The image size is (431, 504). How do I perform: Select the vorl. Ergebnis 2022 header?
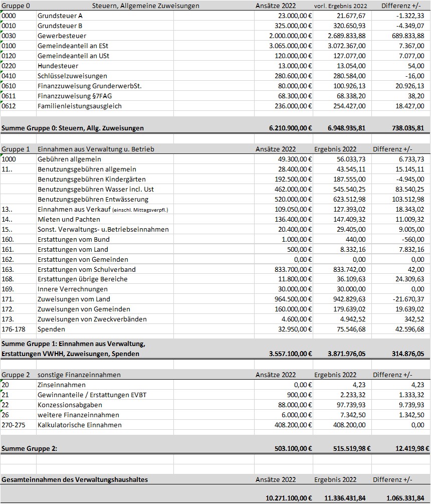coord(340,6)
